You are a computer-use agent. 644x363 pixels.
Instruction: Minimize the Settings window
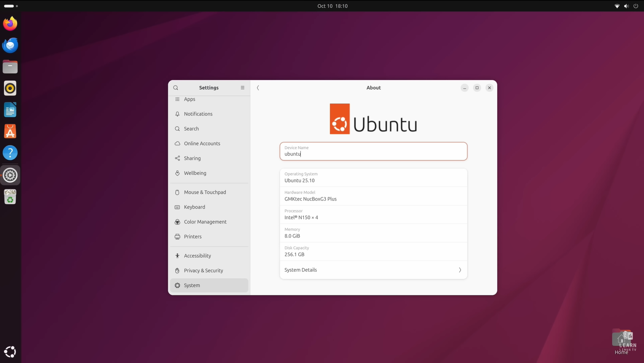click(x=465, y=88)
